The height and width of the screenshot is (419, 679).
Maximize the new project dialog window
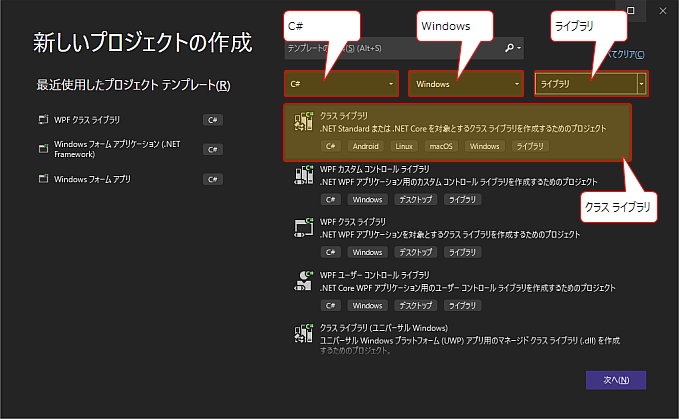(x=631, y=10)
